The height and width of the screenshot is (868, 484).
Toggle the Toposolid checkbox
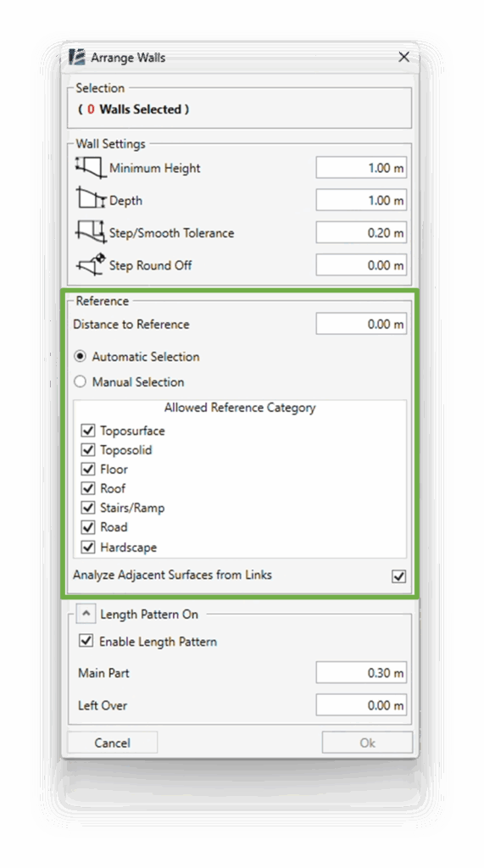pyautogui.click(x=88, y=450)
